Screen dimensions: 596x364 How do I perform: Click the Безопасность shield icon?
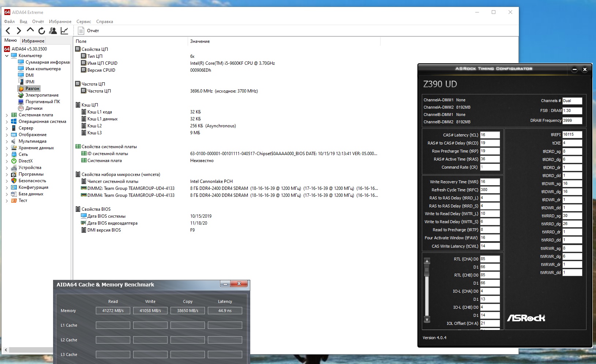pyautogui.click(x=14, y=181)
